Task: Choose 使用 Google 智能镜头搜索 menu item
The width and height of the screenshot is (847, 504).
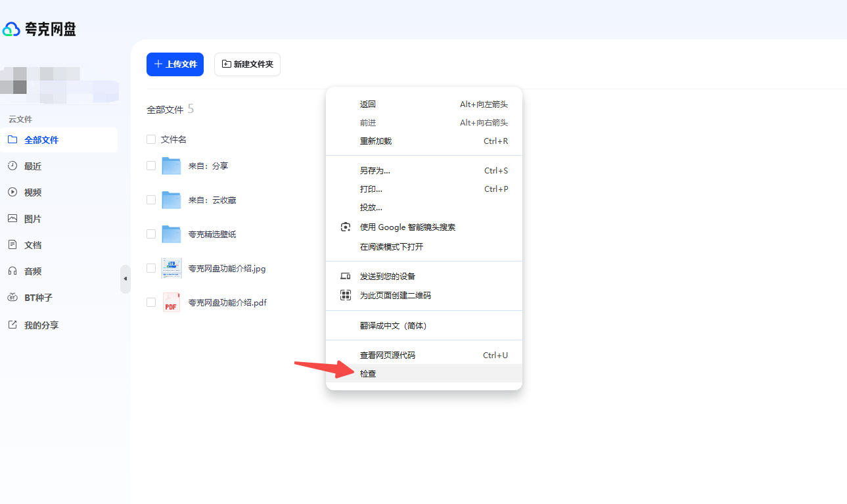Action: [x=407, y=227]
